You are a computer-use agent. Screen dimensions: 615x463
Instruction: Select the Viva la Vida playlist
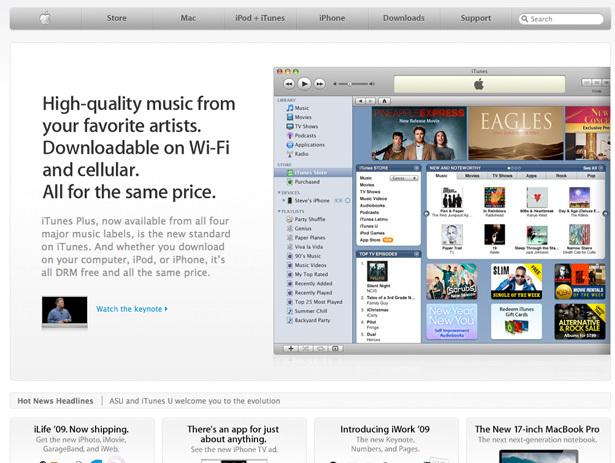305,247
